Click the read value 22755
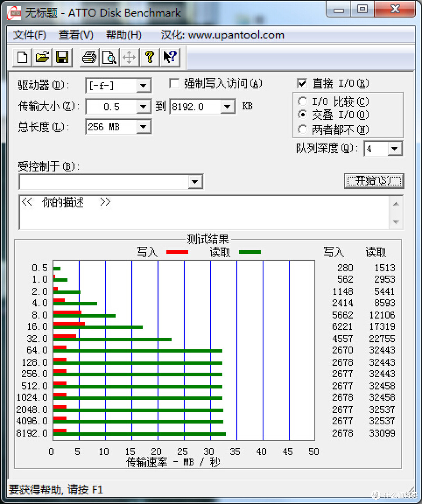The image size is (422, 504). click(382, 338)
